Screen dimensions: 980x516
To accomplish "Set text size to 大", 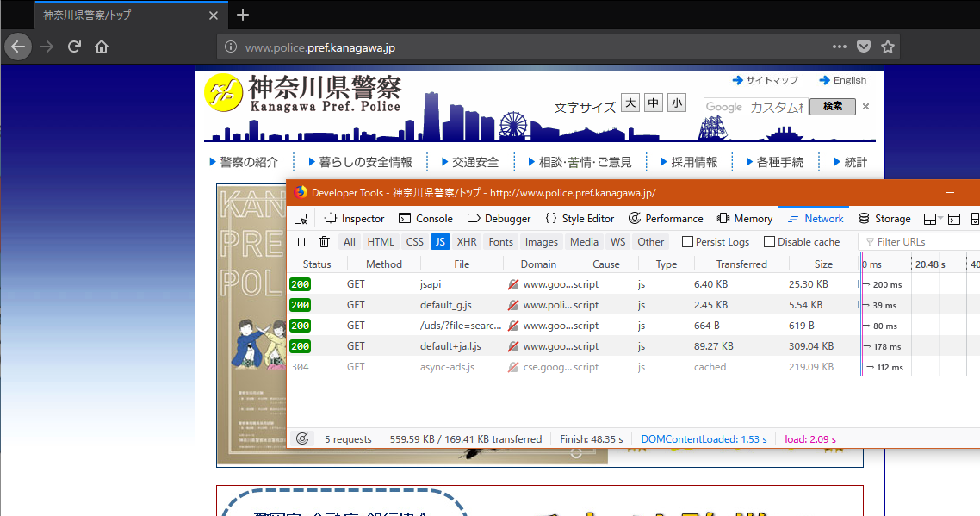I will coord(630,103).
